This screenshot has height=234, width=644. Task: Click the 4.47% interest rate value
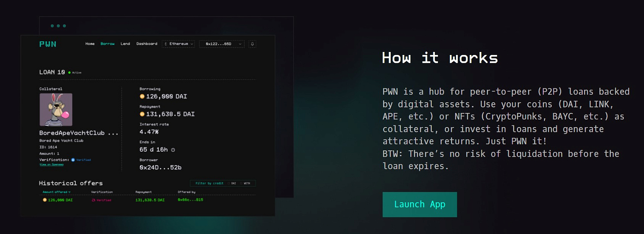tap(149, 132)
